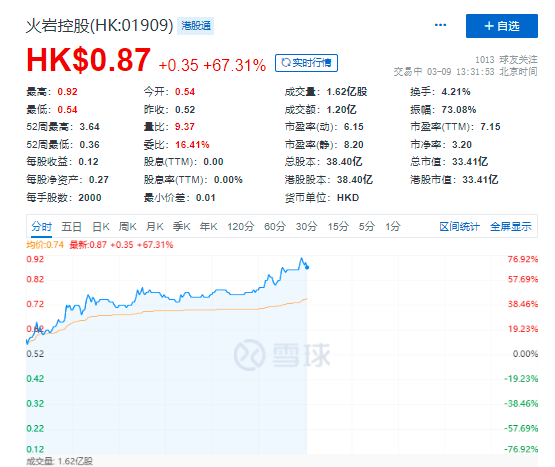Select the 30分 interval tab
555x467 pixels.
[x=307, y=227]
